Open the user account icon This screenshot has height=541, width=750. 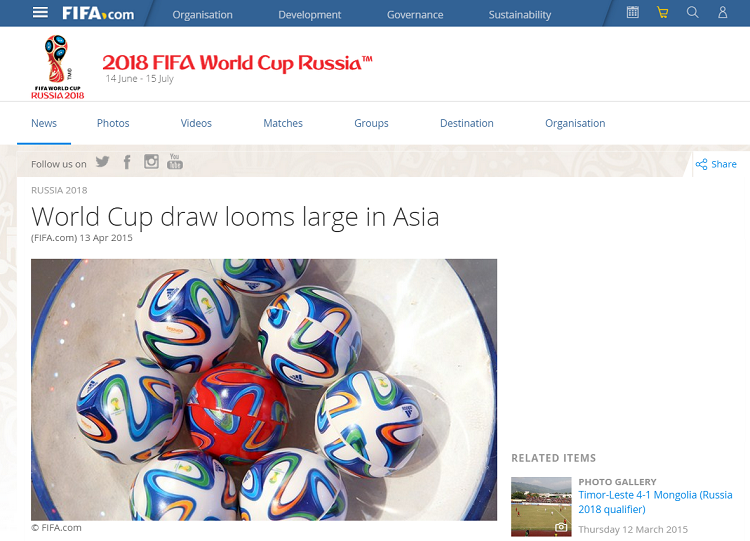tap(722, 12)
